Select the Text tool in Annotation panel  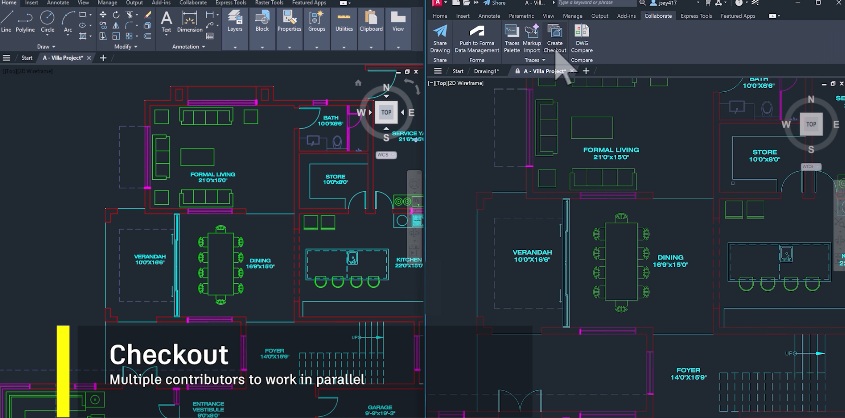167,22
